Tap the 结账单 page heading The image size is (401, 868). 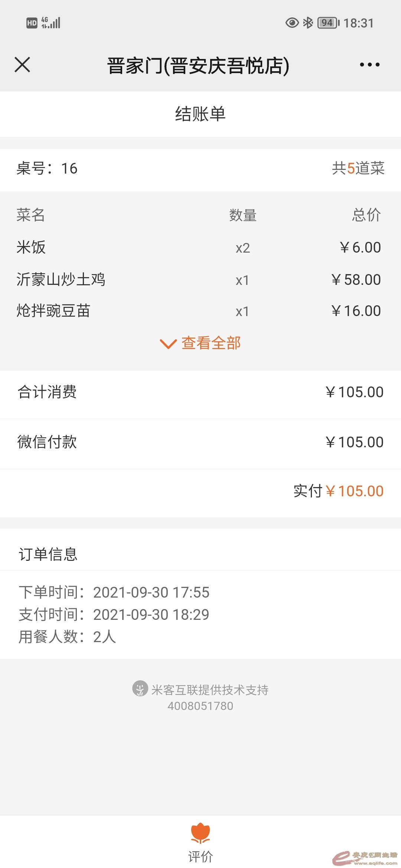tap(200, 114)
